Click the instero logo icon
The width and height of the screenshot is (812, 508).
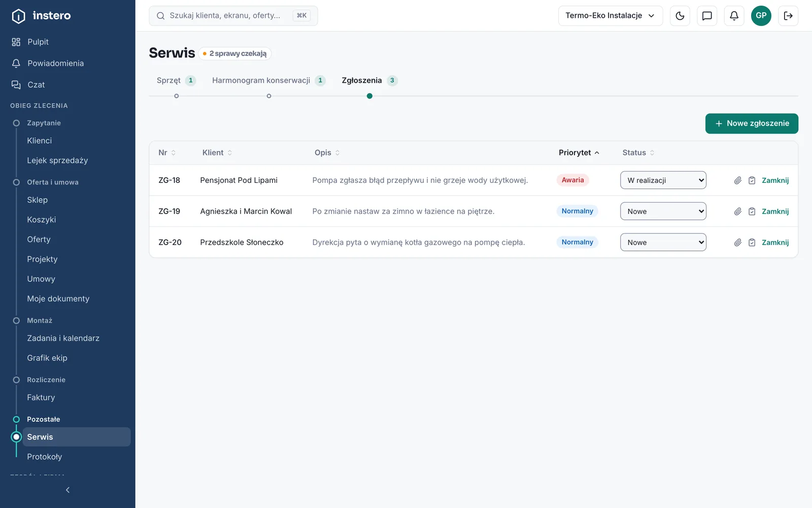pyautogui.click(x=18, y=16)
